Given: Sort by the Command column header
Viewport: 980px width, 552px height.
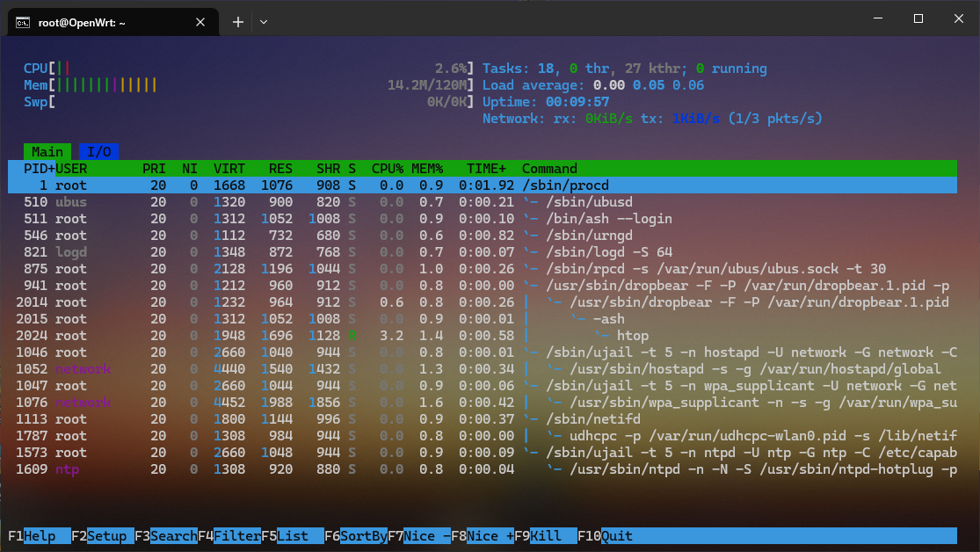Looking at the screenshot, I should [x=549, y=169].
